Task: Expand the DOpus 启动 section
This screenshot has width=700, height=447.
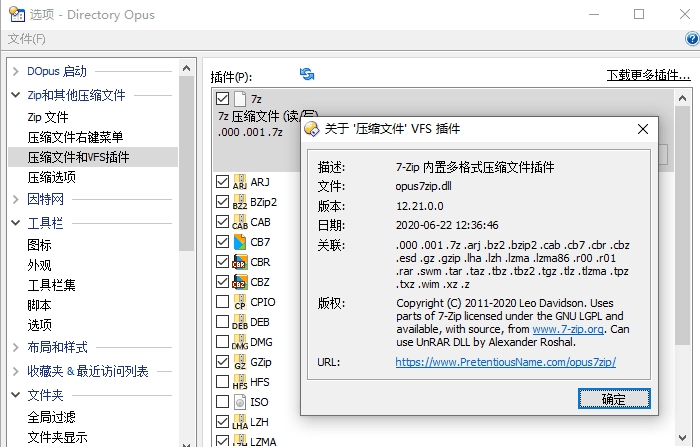Action: (x=16, y=71)
